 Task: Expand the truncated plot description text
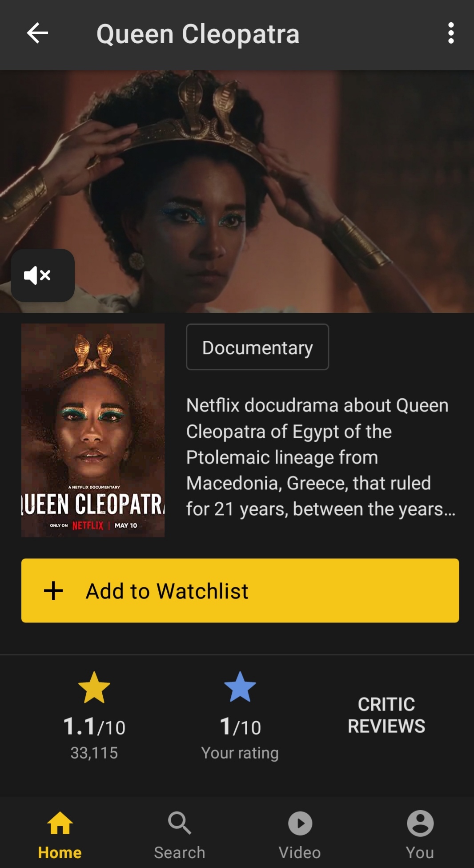click(321, 457)
